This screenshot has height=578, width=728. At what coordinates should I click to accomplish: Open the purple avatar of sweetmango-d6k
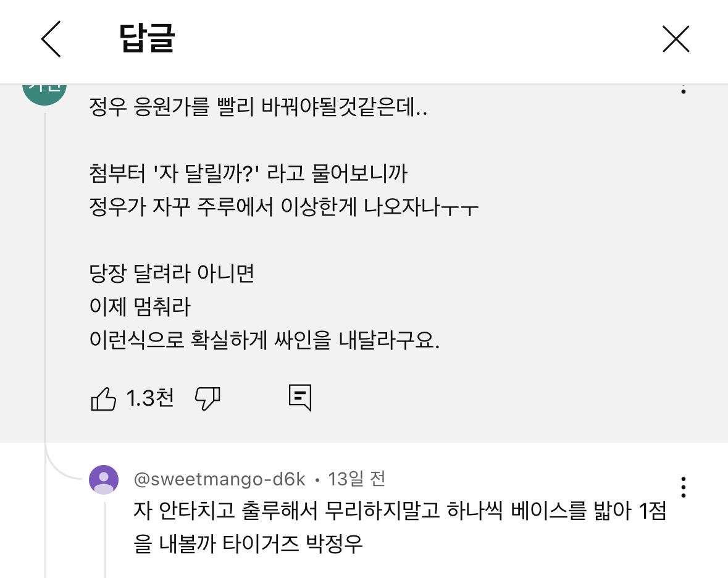pos(104,480)
